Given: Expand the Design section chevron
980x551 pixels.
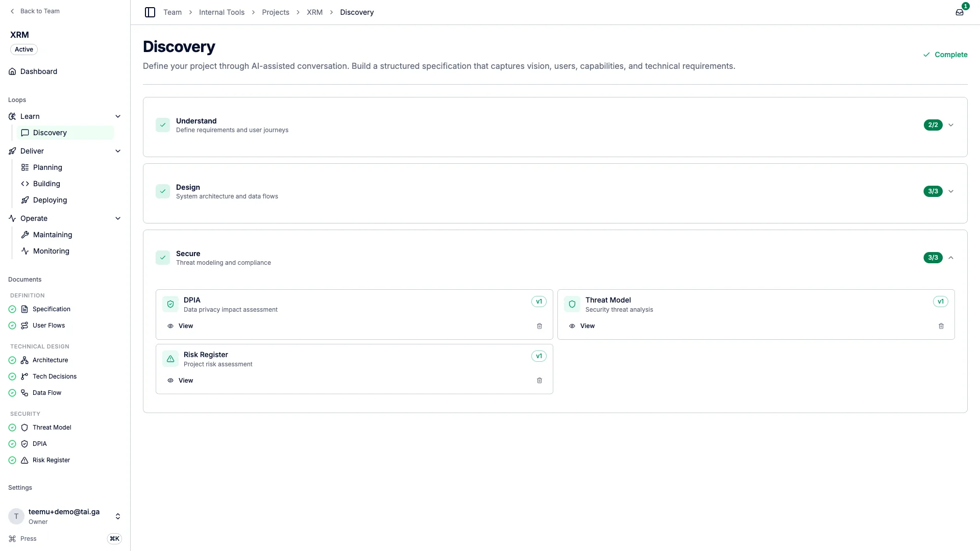Looking at the screenshot, I should coord(951,191).
